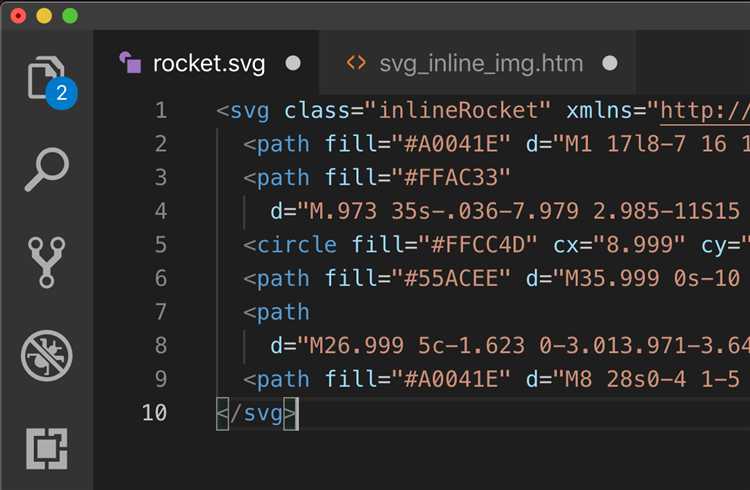The width and height of the screenshot is (750, 490).
Task: Click the rocket.svg file type icon
Action: (130, 63)
